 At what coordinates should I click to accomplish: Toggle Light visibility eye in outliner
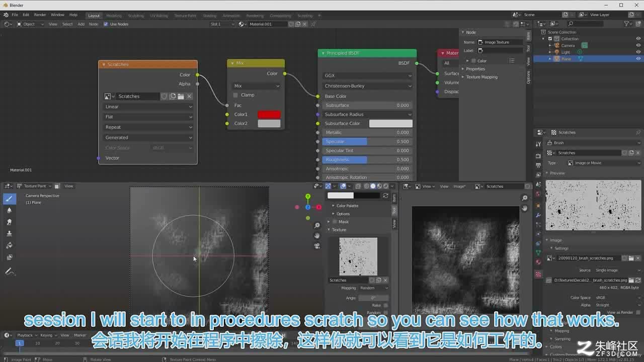638,52
